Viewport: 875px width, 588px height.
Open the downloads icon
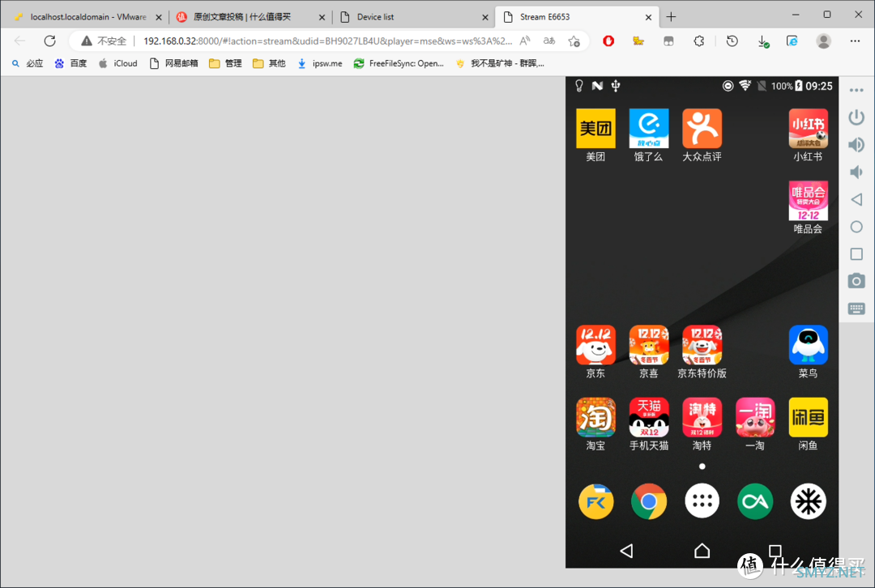tap(762, 41)
